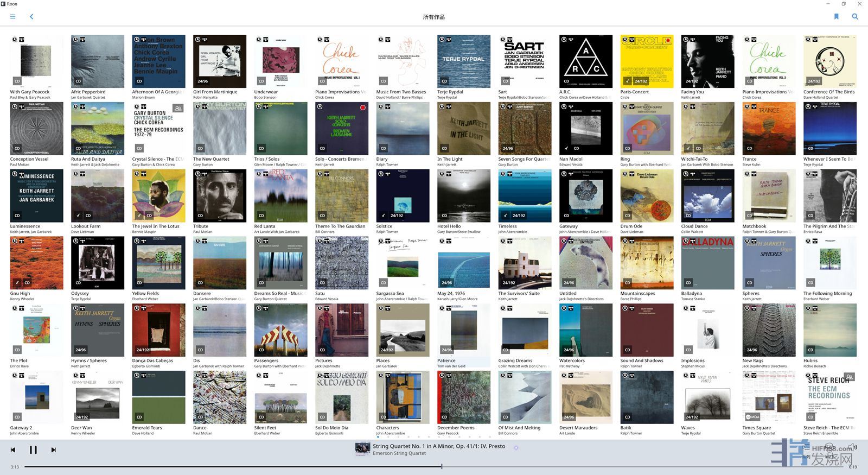Click the volume speaker icon
This screenshot has width=868, height=475.
853,447
